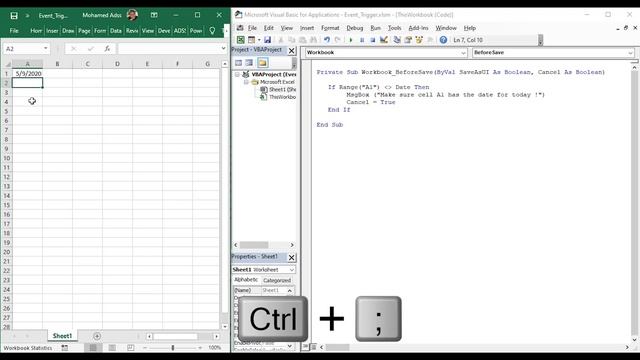Open the Insert menu in VBA editor
This screenshot has height=360, width=640.
coord(307,28)
